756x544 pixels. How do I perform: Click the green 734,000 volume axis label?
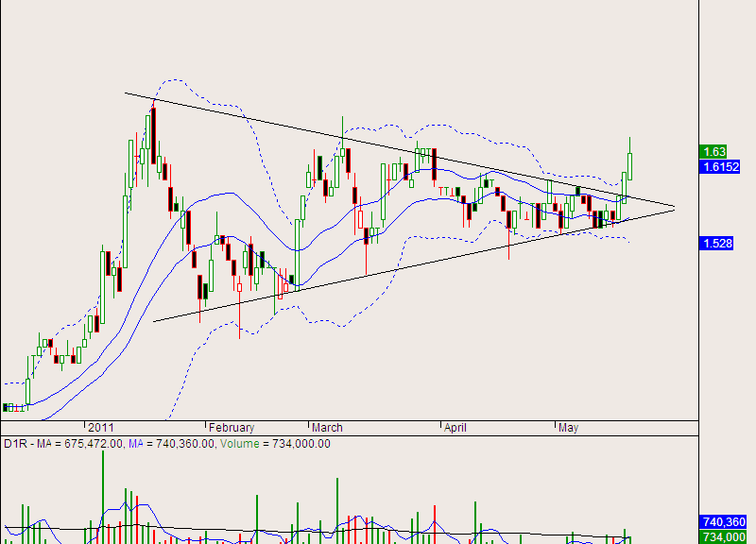[725, 536]
